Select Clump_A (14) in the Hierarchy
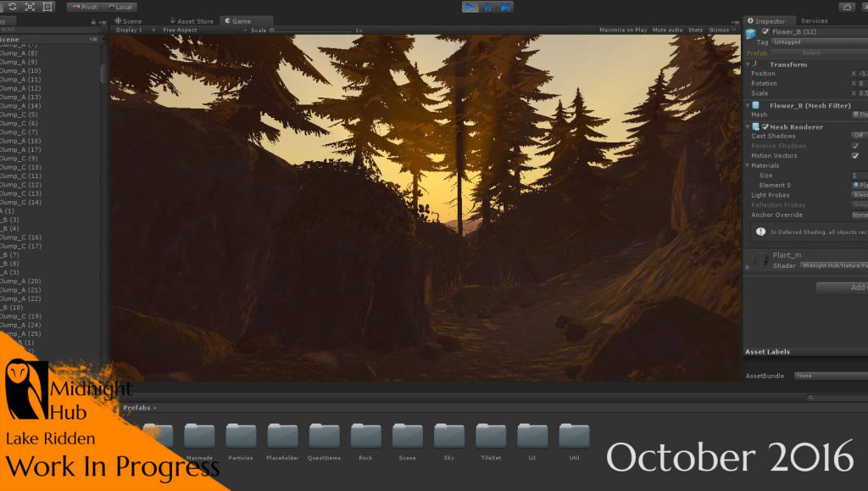The height and width of the screenshot is (491, 868). pyautogui.click(x=20, y=106)
